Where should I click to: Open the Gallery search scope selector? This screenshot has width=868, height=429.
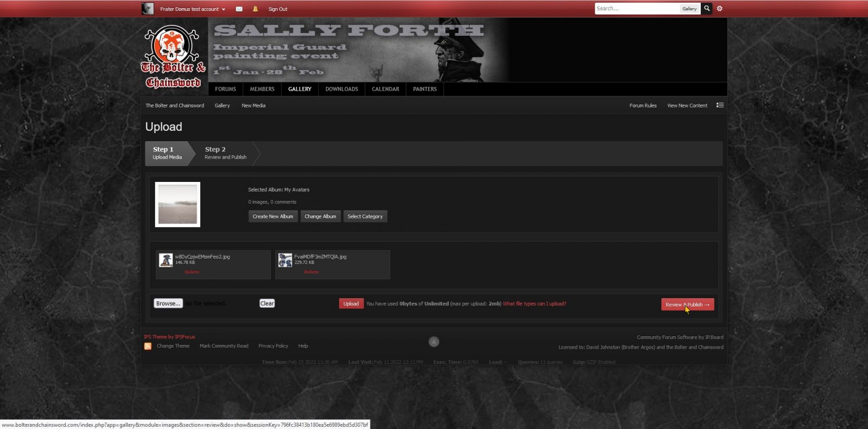click(689, 9)
